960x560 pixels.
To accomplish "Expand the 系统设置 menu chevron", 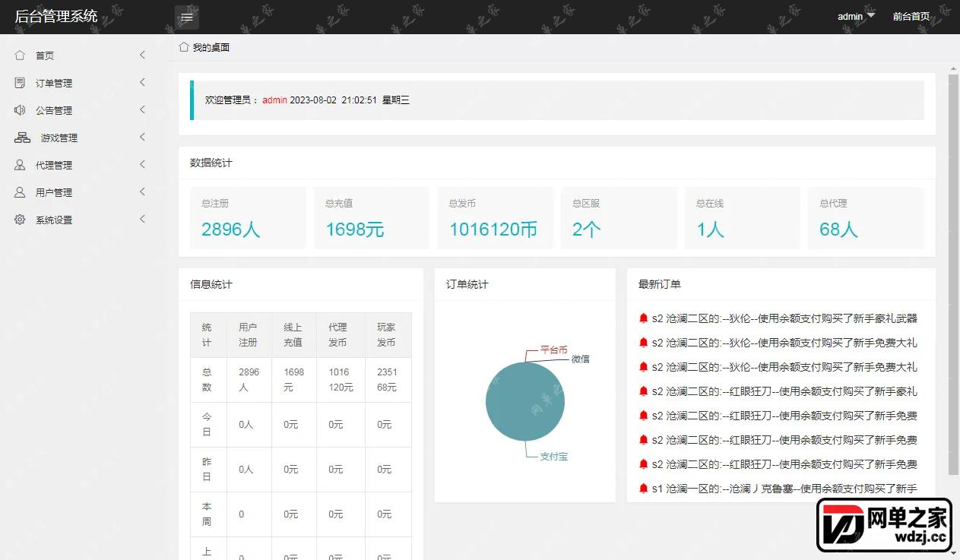I will pos(142,219).
